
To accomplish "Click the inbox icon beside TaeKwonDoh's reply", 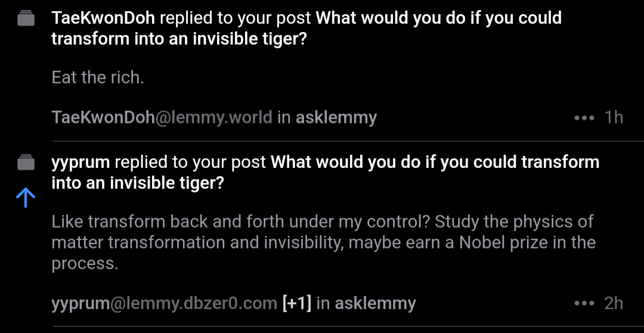I will point(26,20).
